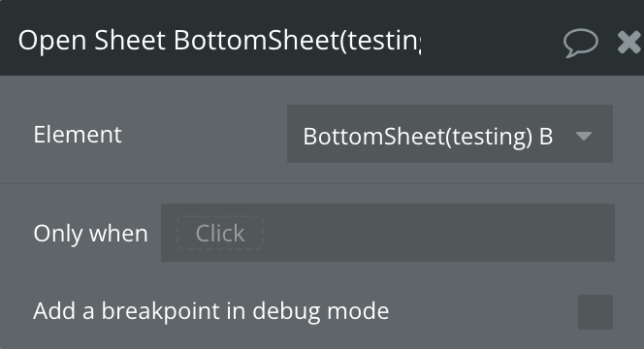Click the Add a breakpoint in debug mode label
This screenshot has width=644, height=349.
coord(211,311)
